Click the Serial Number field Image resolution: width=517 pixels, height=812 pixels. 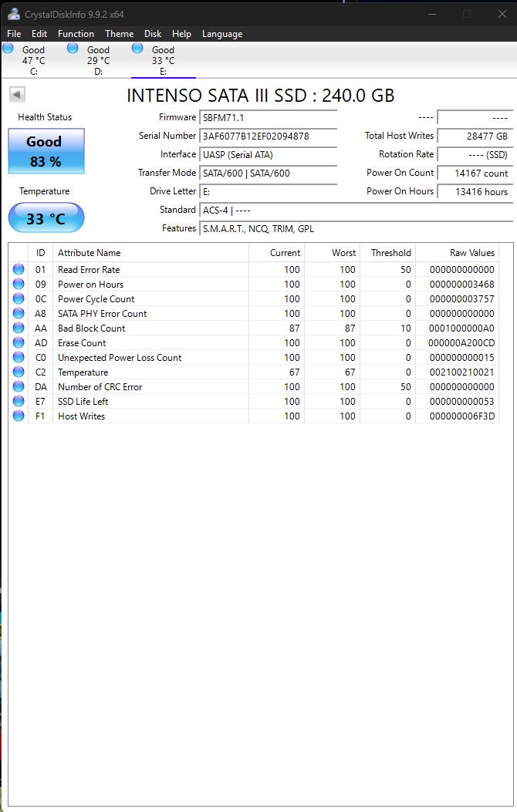(x=269, y=136)
